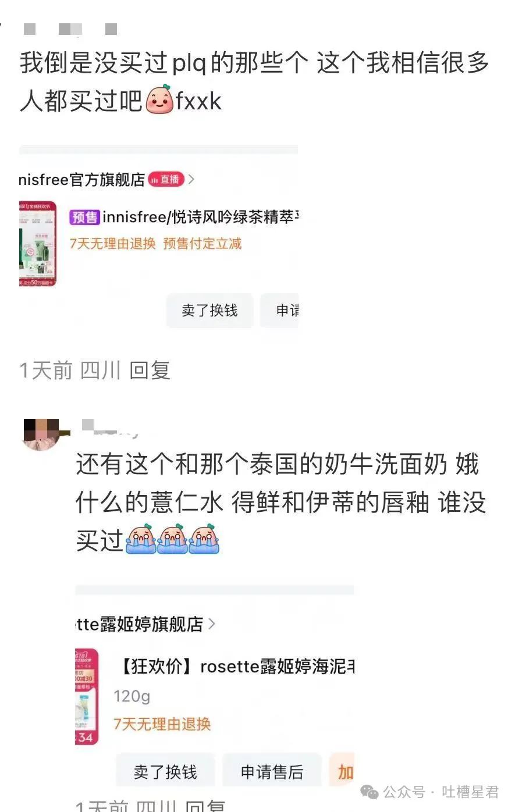Tap the purple 预售 presale tag
Viewport: 515px width, 812px height.
click(x=85, y=218)
